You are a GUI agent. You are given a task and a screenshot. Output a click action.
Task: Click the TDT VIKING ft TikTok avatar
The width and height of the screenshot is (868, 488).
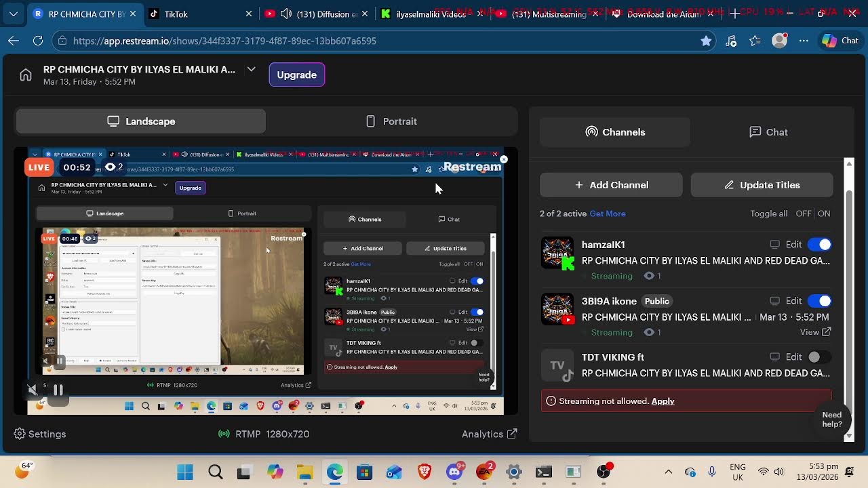pyautogui.click(x=557, y=365)
